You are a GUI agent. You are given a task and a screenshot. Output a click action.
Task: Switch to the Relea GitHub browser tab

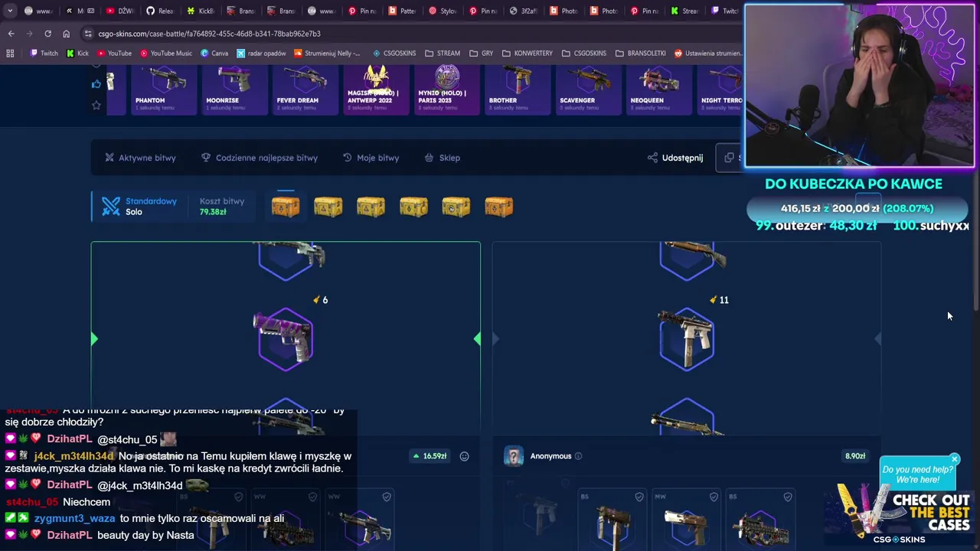tap(162, 11)
